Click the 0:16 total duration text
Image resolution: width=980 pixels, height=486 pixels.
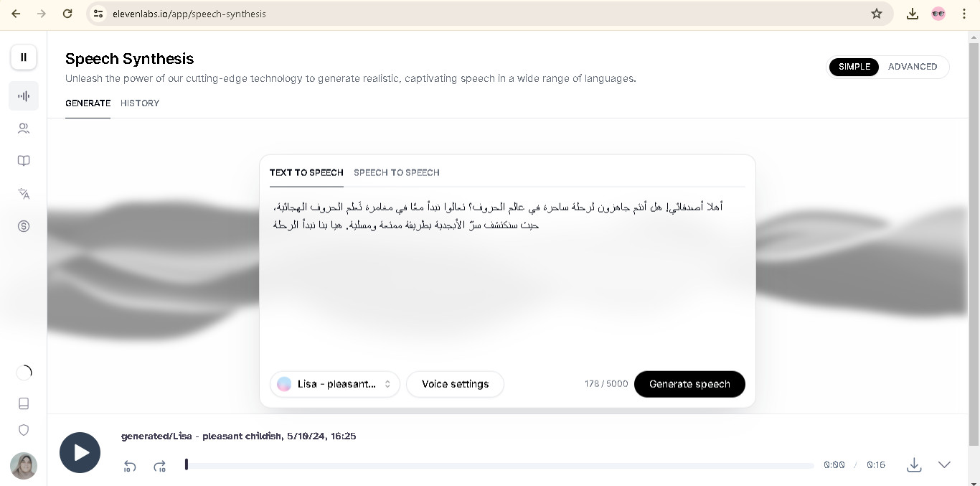pos(876,465)
